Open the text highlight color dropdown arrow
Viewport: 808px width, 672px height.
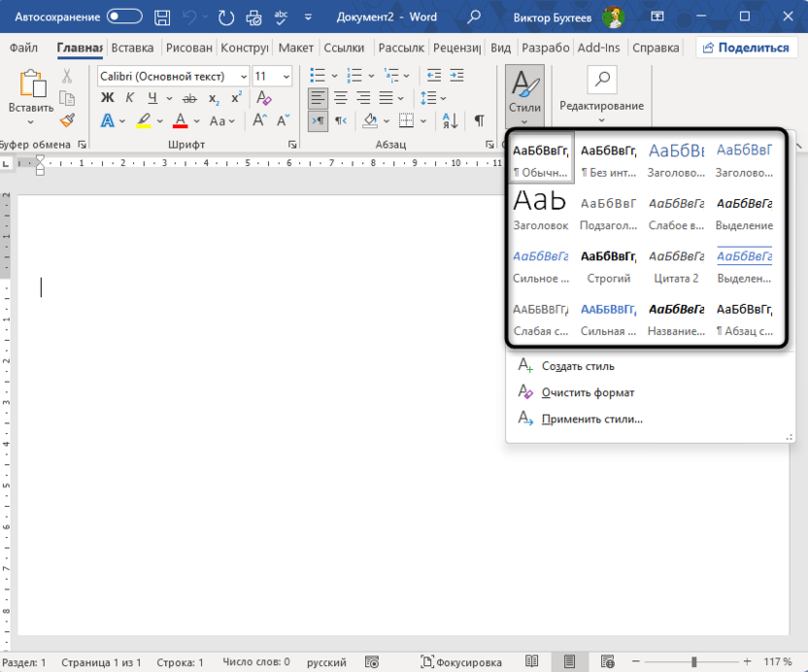click(x=158, y=119)
